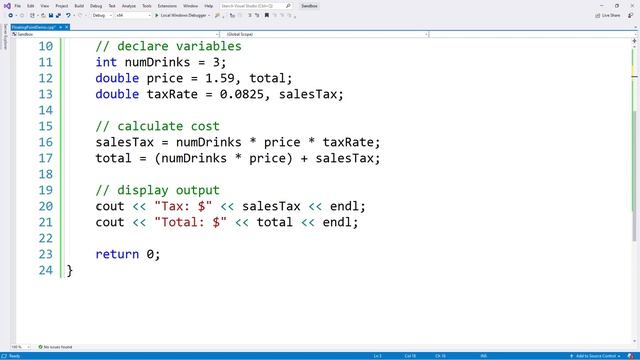The image size is (640, 360).
Task: Click the Find in Files toolbar icon
Action: 217,16
